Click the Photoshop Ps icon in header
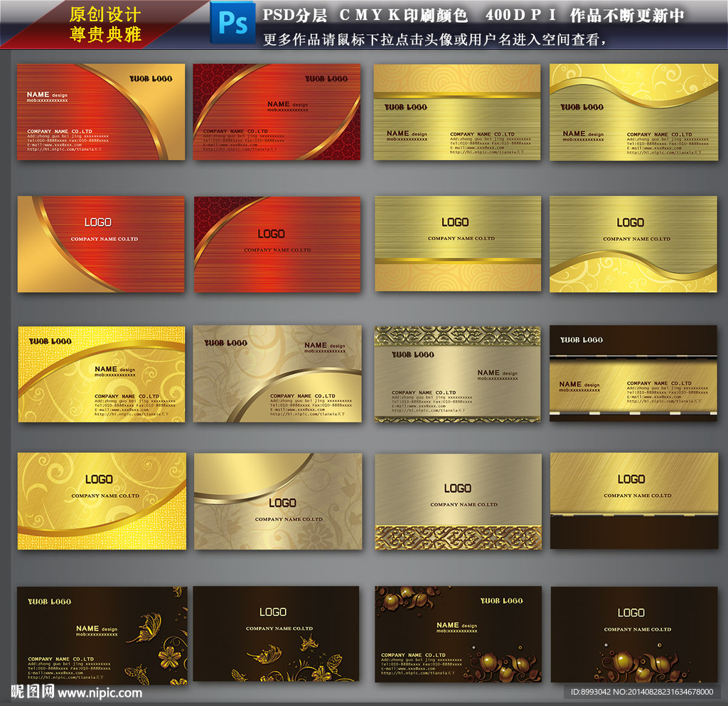Viewport: 728px width, 706px height. tap(232, 22)
